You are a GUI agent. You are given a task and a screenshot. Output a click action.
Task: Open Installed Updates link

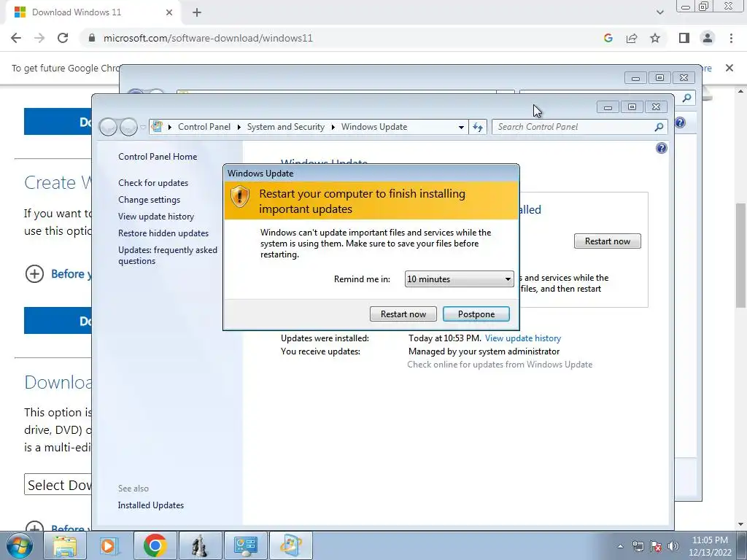point(150,505)
